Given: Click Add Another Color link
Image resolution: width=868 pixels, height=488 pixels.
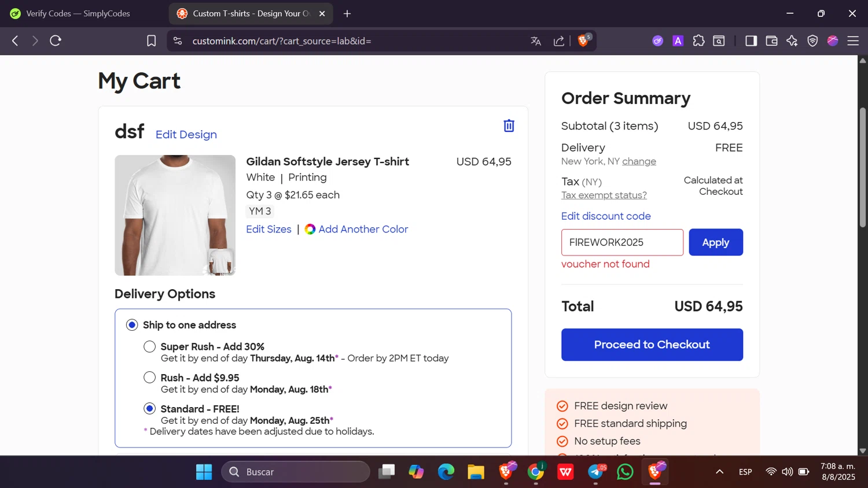Looking at the screenshot, I should [x=363, y=229].
